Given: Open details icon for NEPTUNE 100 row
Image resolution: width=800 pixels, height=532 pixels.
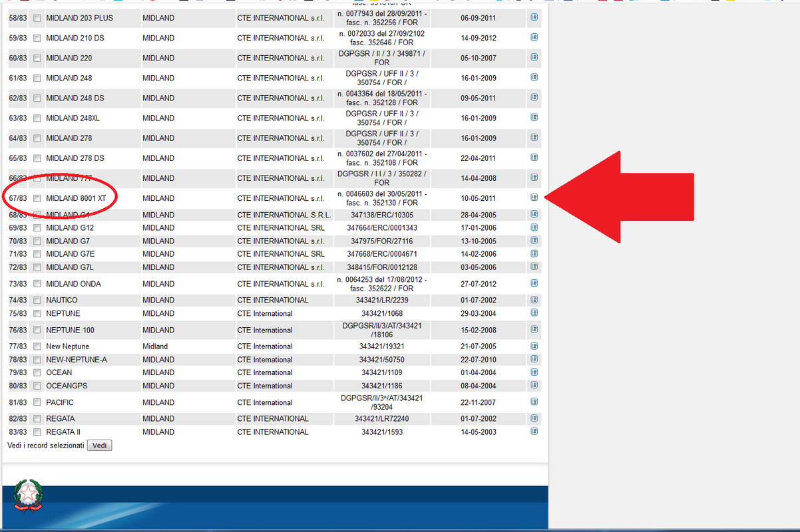Looking at the screenshot, I should coord(534,329).
